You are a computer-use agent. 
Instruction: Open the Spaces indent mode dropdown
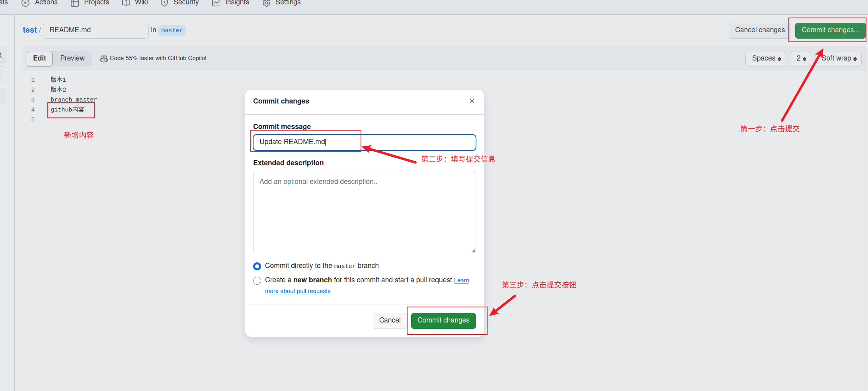(766, 59)
